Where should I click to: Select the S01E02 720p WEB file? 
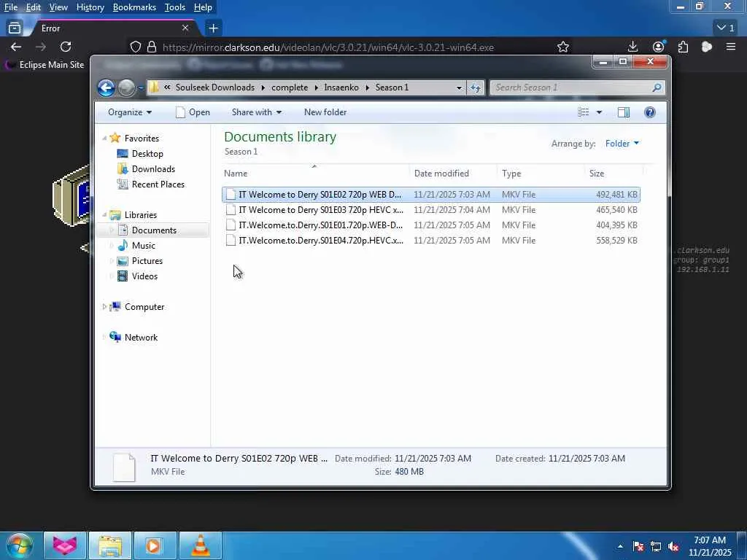tap(430, 194)
